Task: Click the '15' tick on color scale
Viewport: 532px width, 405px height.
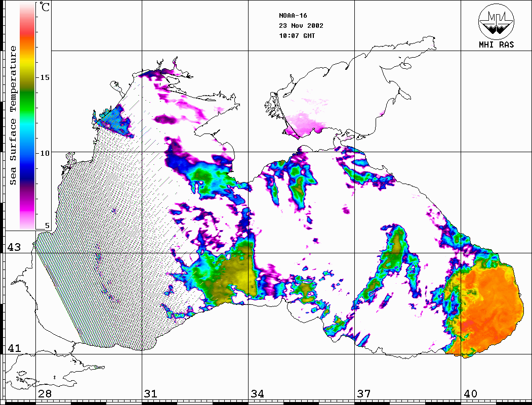Action: [x=45, y=77]
